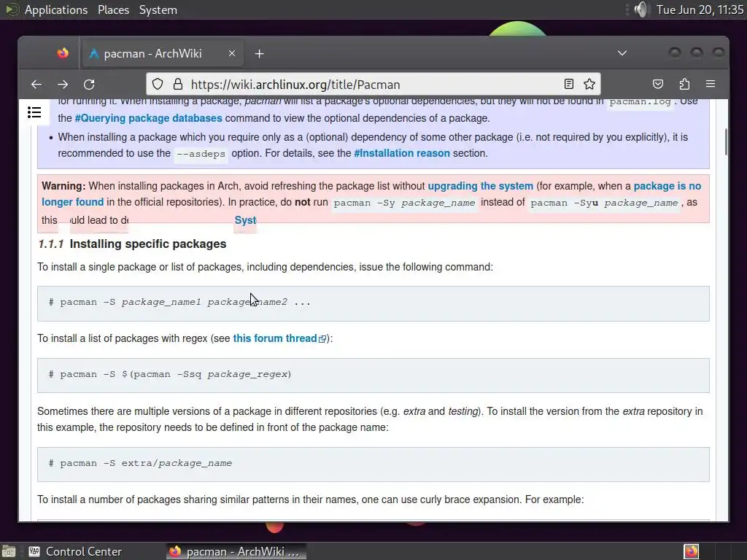Open the extensions puzzle icon

pos(684,85)
